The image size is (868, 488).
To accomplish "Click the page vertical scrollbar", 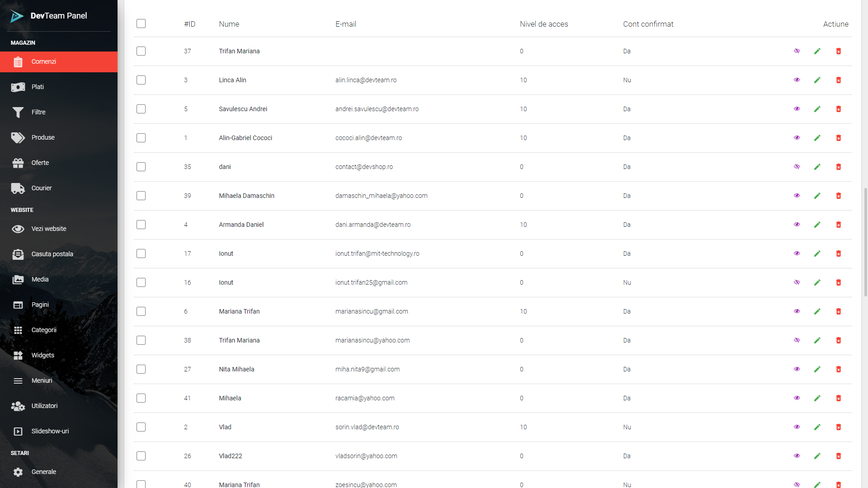I will pos(865,242).
